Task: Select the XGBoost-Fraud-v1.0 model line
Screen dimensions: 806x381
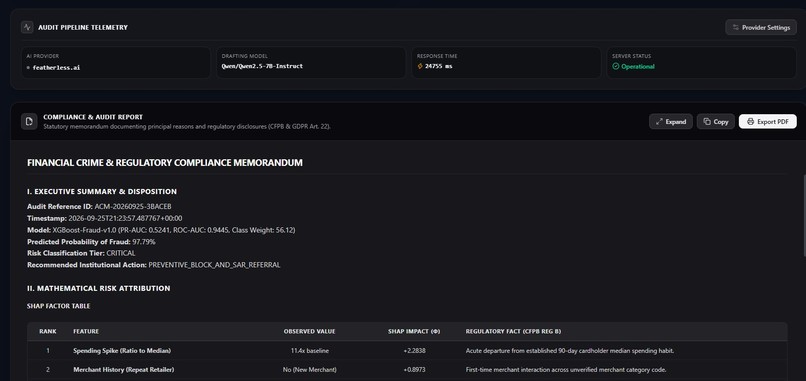Action: tap(161, 230)
